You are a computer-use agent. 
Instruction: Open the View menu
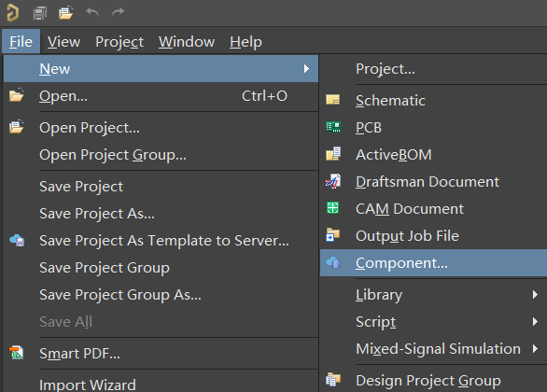tap(63, 41)
